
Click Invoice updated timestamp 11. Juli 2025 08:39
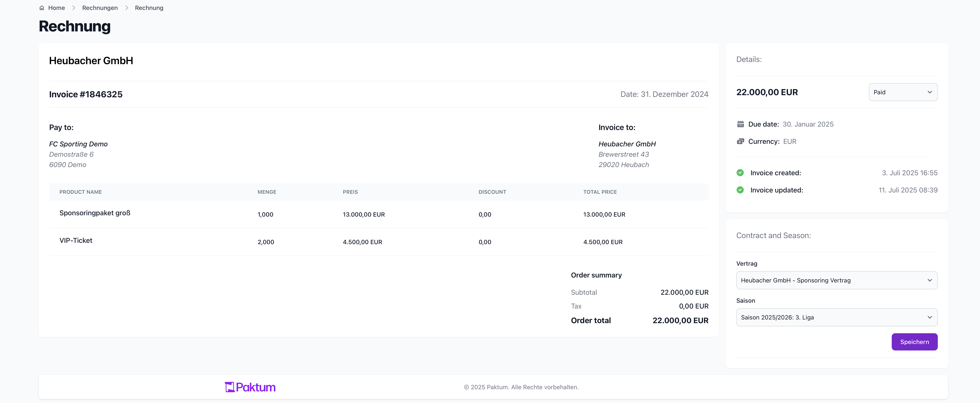click(x=908, y=190)
